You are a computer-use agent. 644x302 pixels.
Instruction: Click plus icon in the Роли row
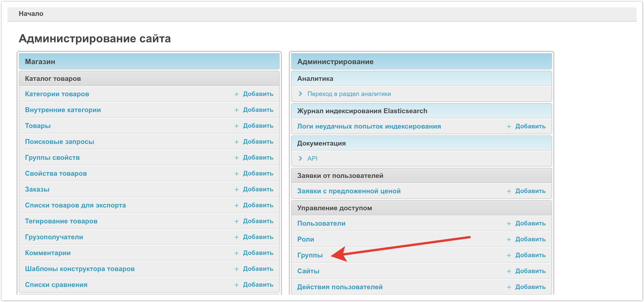click(509, 240)
